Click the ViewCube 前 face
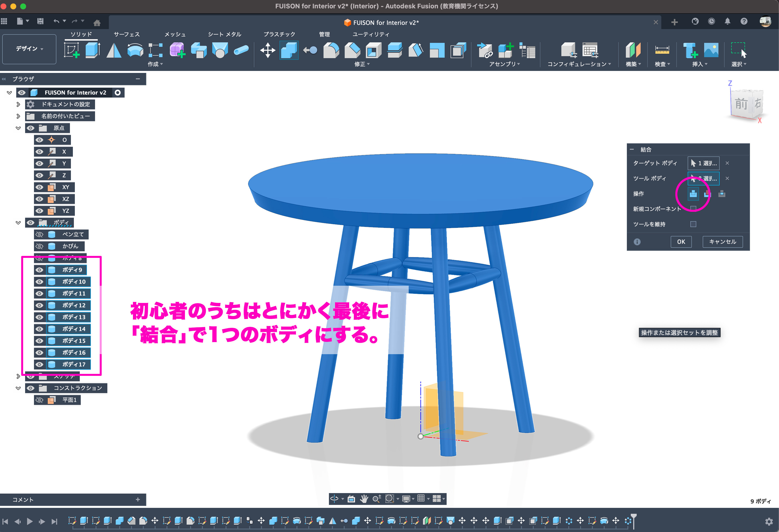Image resolution: width=779 pixels, height=532 pixels. pyautogui.click(x=741, y=104)
